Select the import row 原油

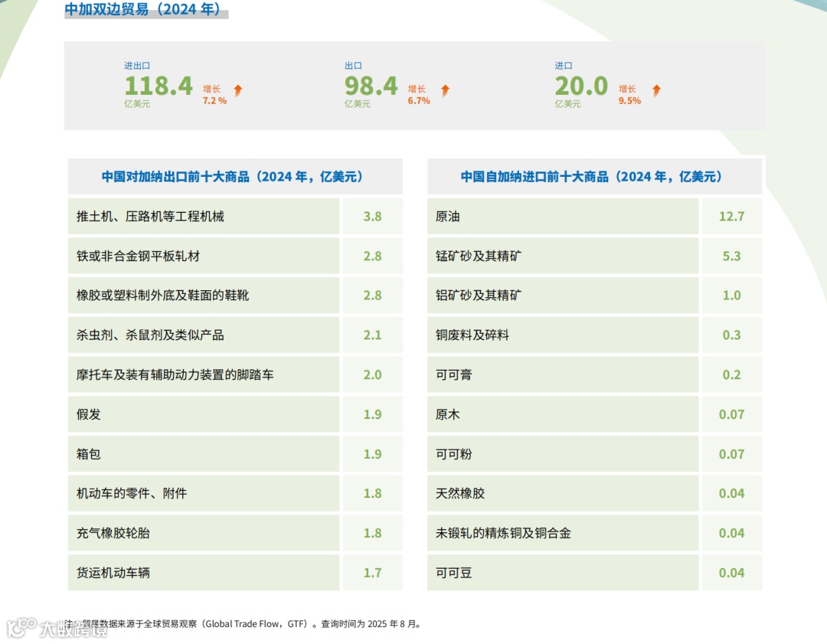[x=563, y=216]
